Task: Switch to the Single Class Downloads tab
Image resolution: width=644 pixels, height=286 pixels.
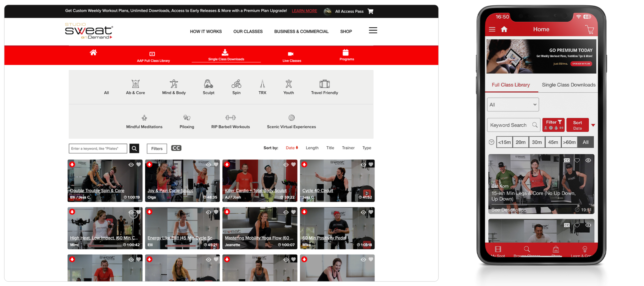Action: pos(568,85)
